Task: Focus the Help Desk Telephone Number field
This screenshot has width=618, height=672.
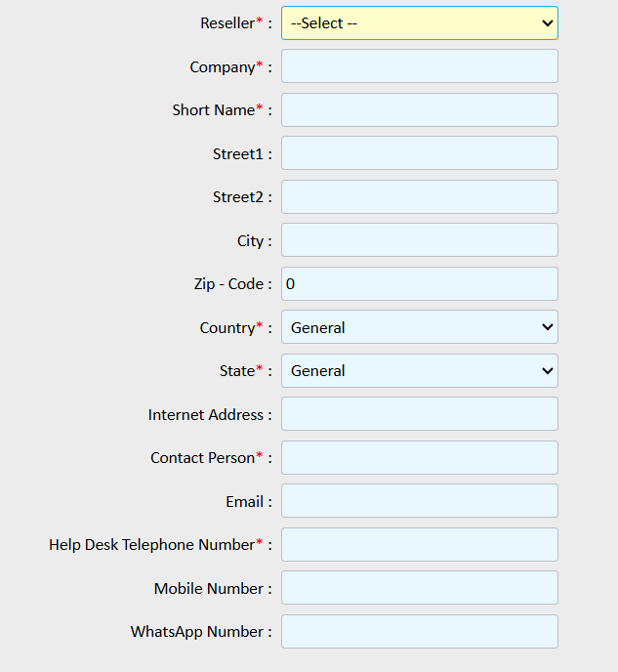Action: (419, 545)
